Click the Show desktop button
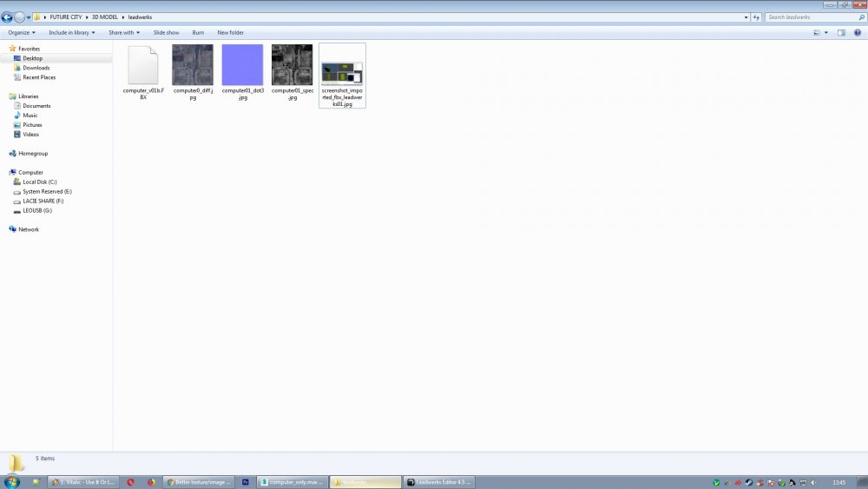This screenshot has height=489, width=868. (863, 482)
